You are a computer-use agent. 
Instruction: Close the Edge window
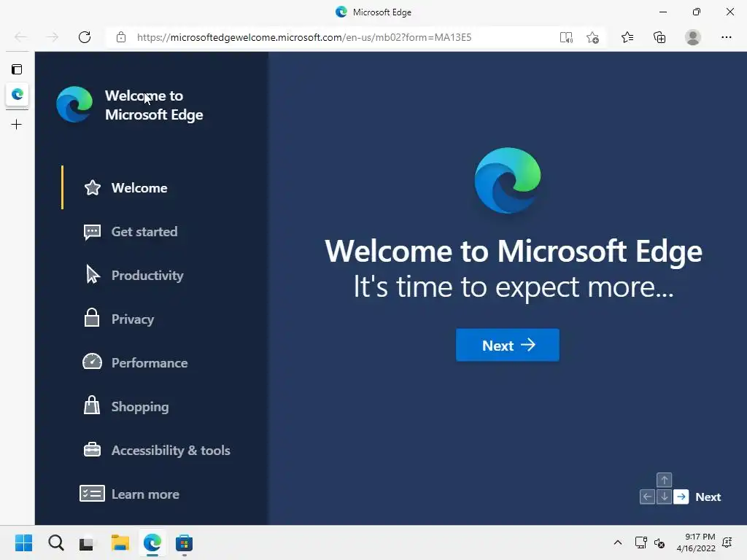pos(729,12)
